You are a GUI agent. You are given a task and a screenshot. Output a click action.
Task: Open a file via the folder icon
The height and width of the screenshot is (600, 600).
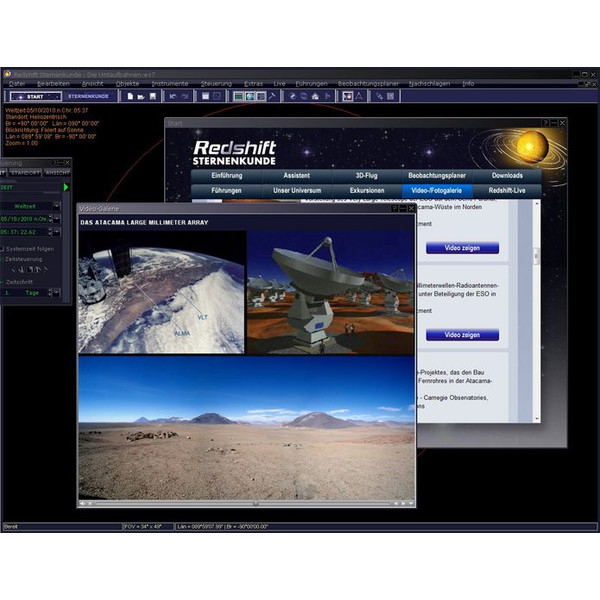[141, 96]
